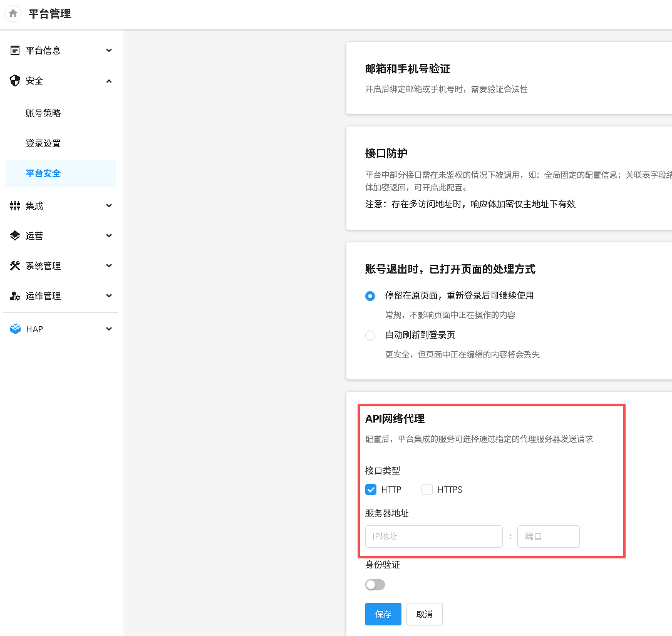The height and width of the screenshot is (636, 672).
Task: Click the 保存 button
Action: 383,614
